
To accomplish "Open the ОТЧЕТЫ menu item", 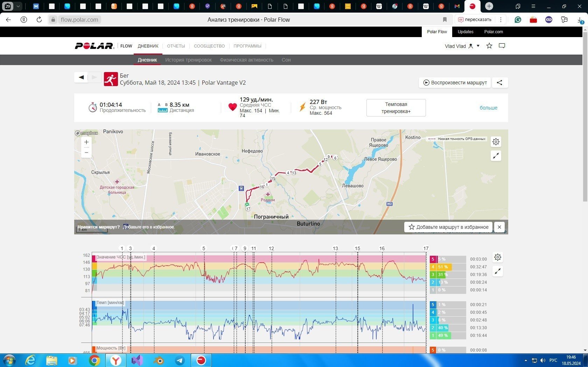I will point(176,46).
